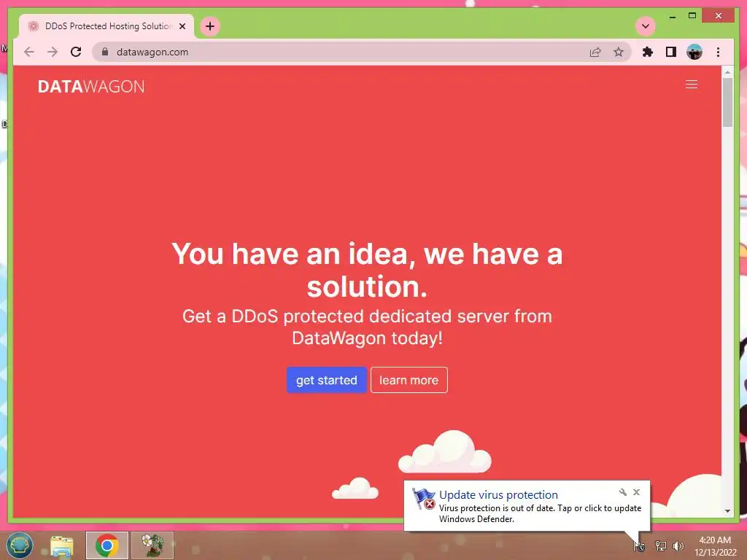Screen dimensions: 747x560
Task: Click the page vertical scrollbar thumb
Action: 727,102
